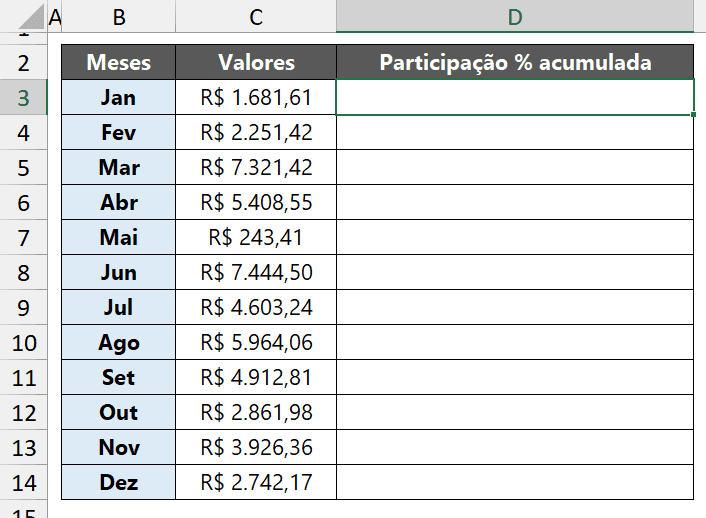Select column D header
The image size is (706, 518).
515,16
